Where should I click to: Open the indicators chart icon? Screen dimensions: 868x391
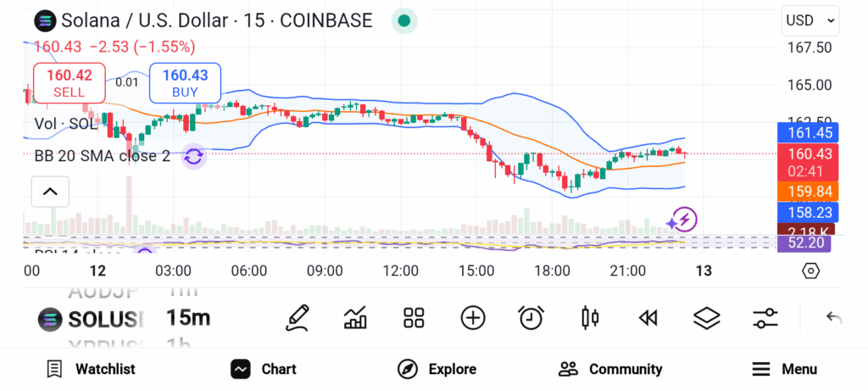click(x=355, y=318)
